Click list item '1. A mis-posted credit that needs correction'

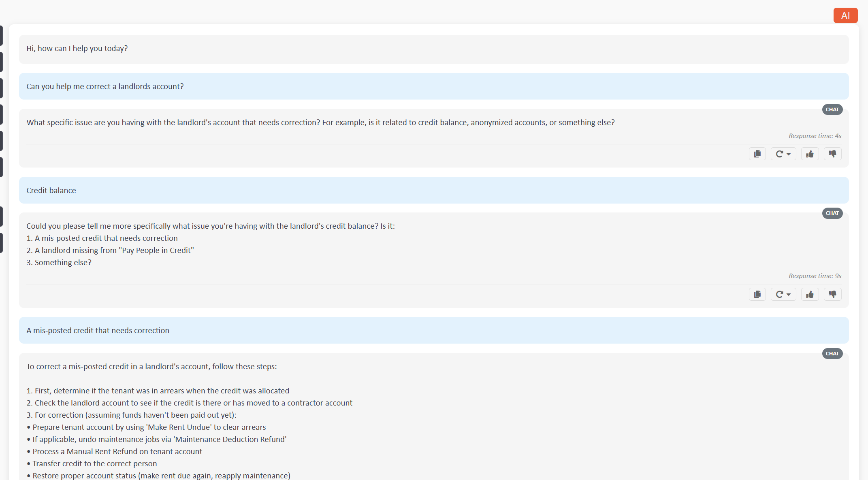[x=102, y=238]
